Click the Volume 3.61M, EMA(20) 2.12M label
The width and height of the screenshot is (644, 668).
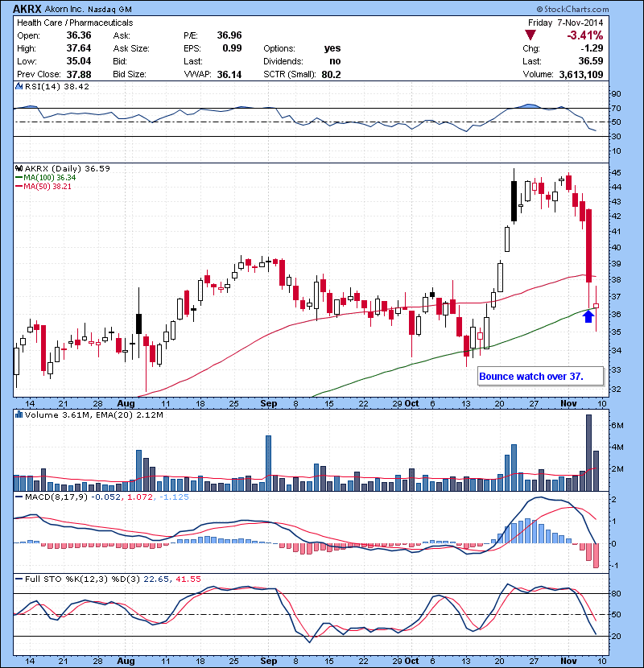93,415
